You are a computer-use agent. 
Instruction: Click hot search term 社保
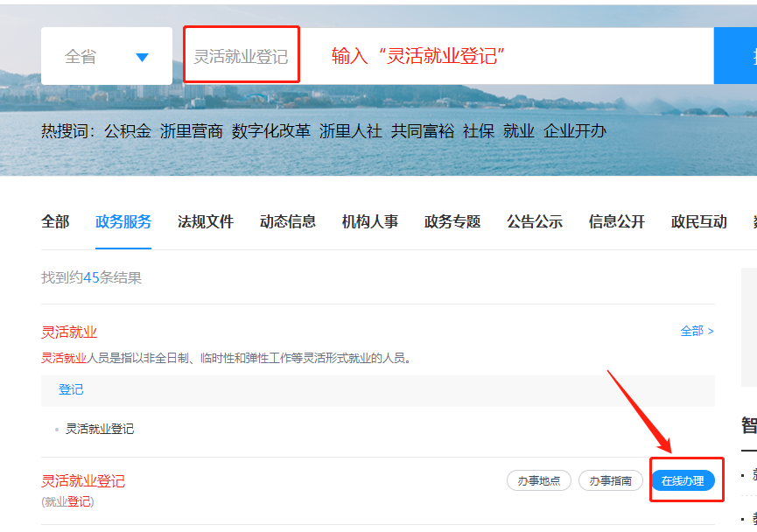point(479,131)
